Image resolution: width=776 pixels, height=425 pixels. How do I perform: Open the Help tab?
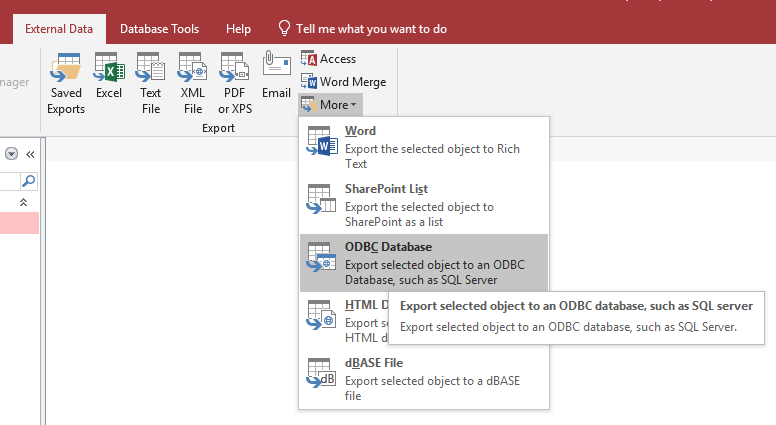point(239,29)
